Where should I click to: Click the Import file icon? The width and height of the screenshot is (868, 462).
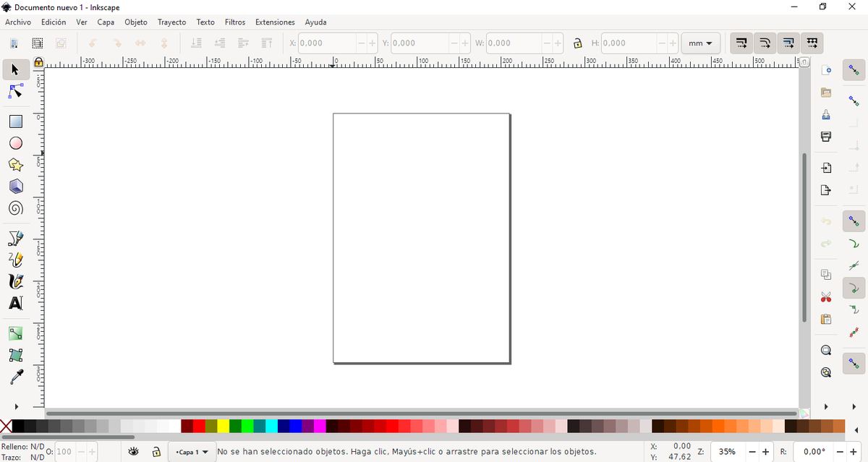(x=826, y=168)
